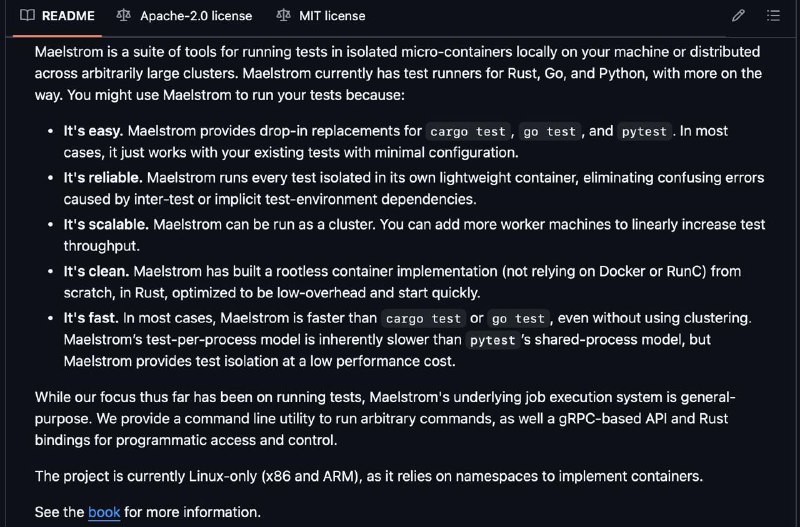The image size is (800, 527).
Task: Click 'go test' code in It's easy bullet
Action: click(x=549, y=132)
